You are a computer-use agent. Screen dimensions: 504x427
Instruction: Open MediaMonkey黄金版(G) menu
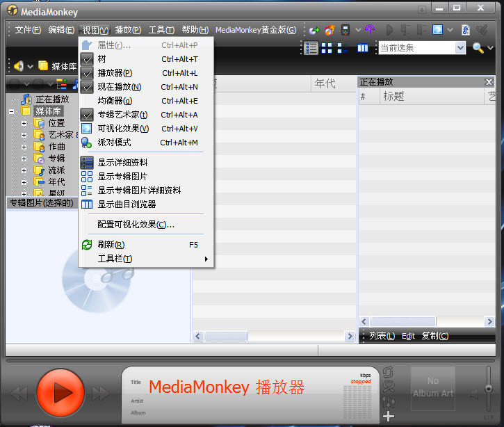pyautogui.click(x=256, y=30)
